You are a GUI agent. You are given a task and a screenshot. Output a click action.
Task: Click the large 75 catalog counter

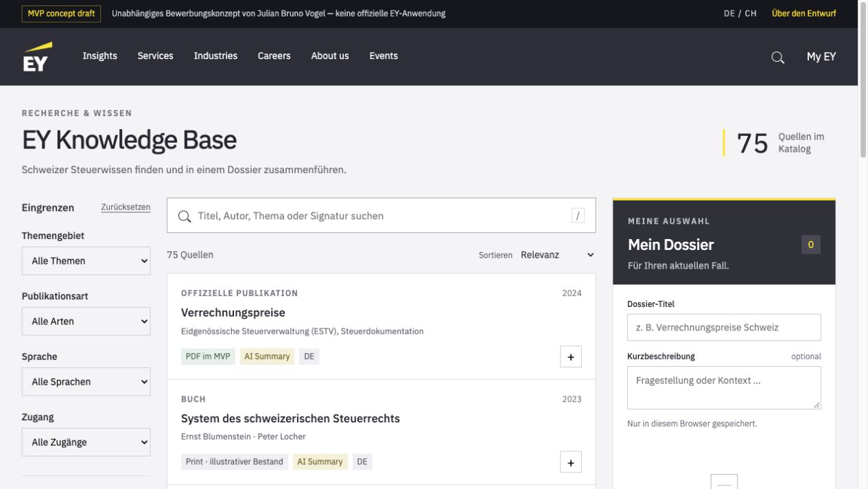pos(752,143)
